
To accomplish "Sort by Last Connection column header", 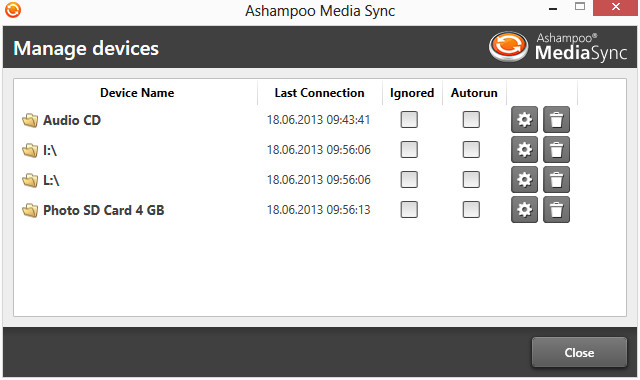I will [320, 93].
